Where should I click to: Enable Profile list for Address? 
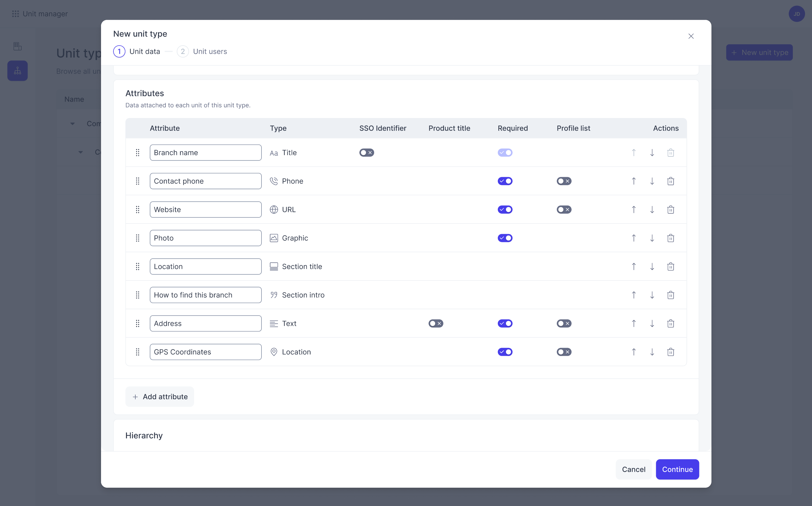[x=564, y=323]
